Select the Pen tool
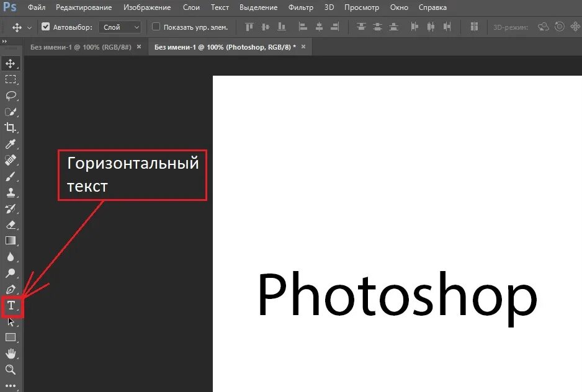 click(x=11, y=289)
